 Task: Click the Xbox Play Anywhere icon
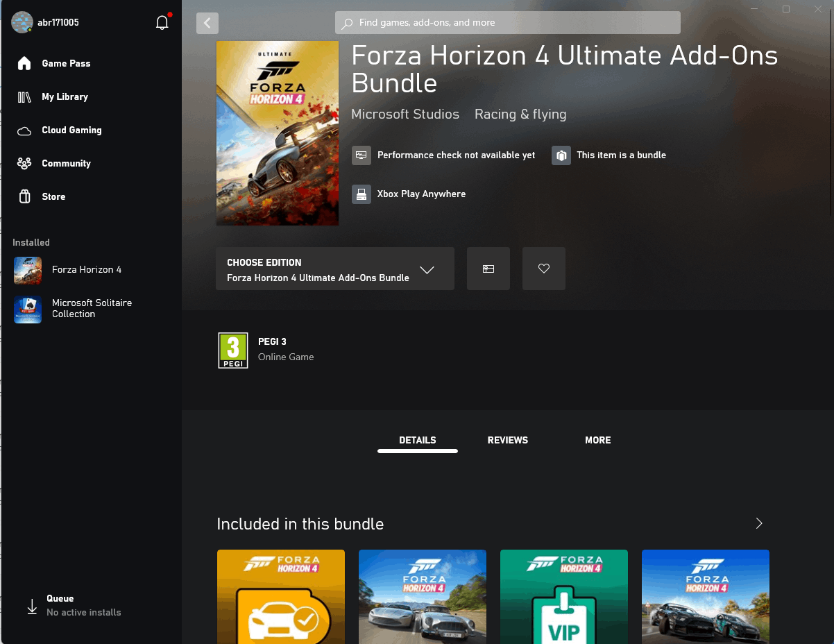(x=361, y=194)
